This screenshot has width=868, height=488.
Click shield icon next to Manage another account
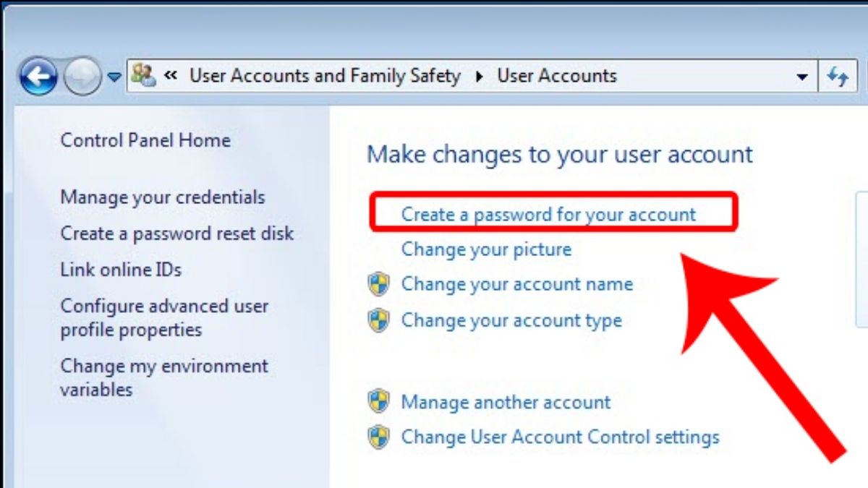[378, 401]
